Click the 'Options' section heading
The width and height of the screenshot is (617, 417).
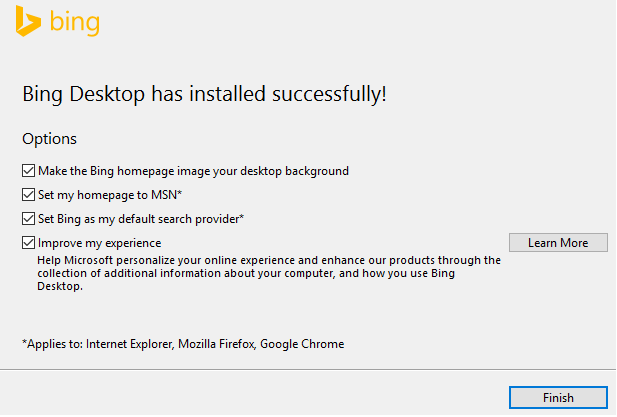click(49, 139)
